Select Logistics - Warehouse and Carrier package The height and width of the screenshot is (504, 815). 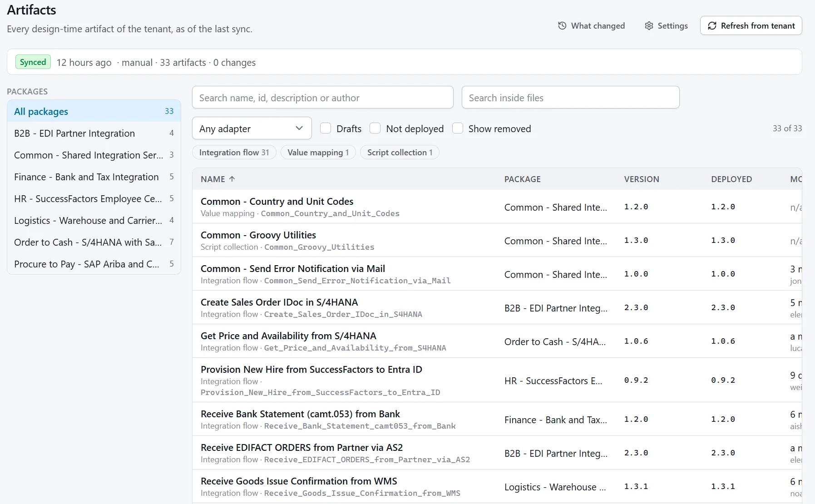[x=94, y=220]
